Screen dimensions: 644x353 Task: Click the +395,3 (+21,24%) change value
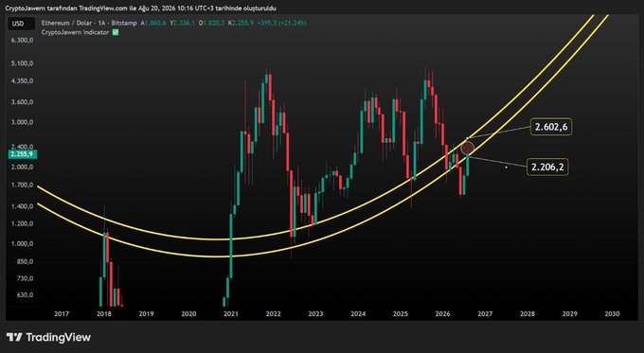(x=282, y=24)
